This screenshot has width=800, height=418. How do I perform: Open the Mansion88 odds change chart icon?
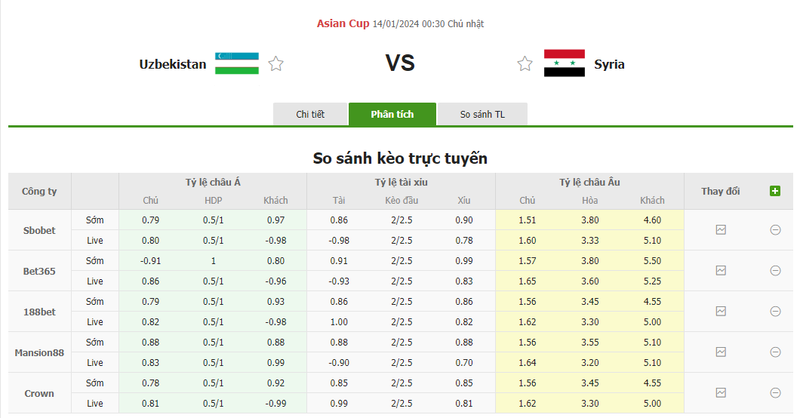tap(720, 352)
